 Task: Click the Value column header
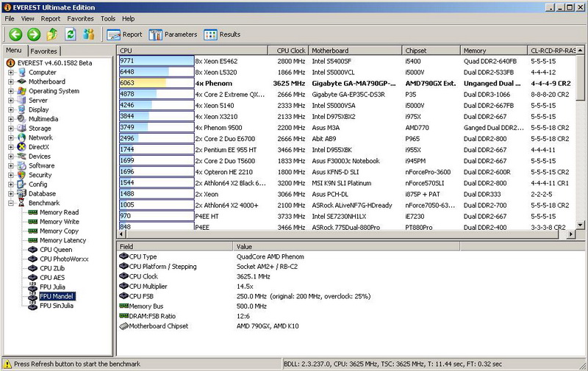[x=346, y=246]
